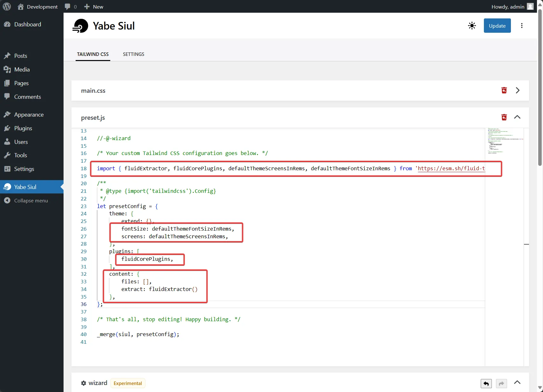Place cursor on extract: fluidExtractor() line
543x392 pixels.
tap(160, 289)
